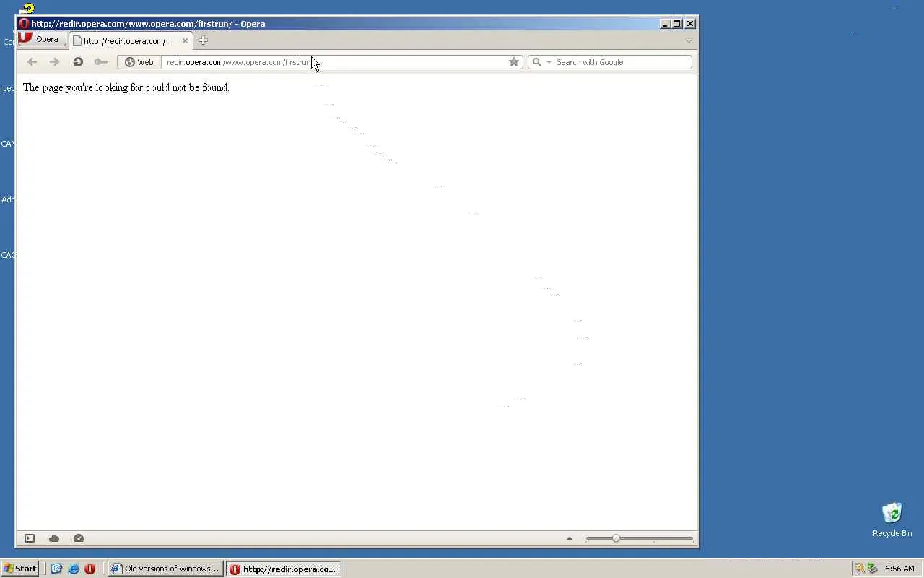Toggle the side panel from the status bar
This screenshot has height=578, width=924.
30,538
